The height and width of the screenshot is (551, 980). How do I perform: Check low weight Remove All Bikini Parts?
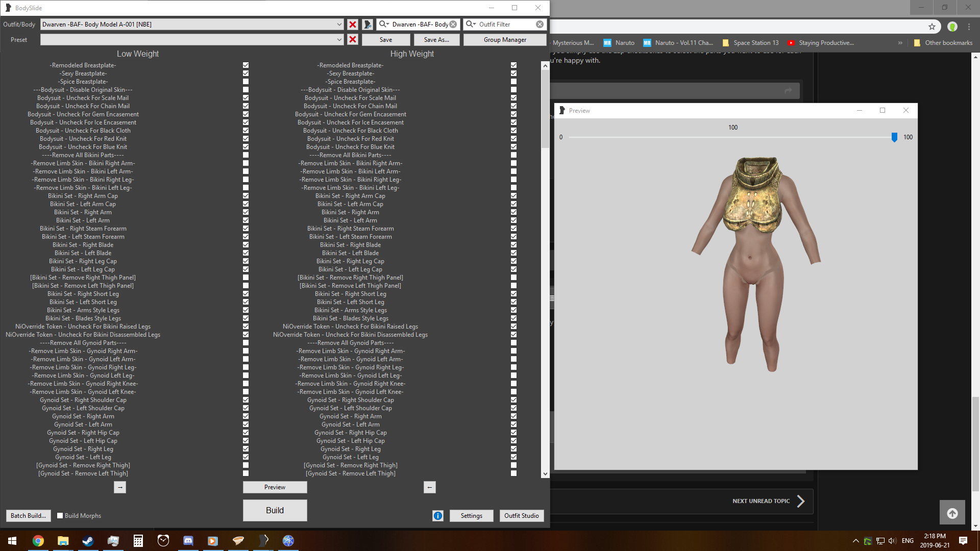(246, 155)
